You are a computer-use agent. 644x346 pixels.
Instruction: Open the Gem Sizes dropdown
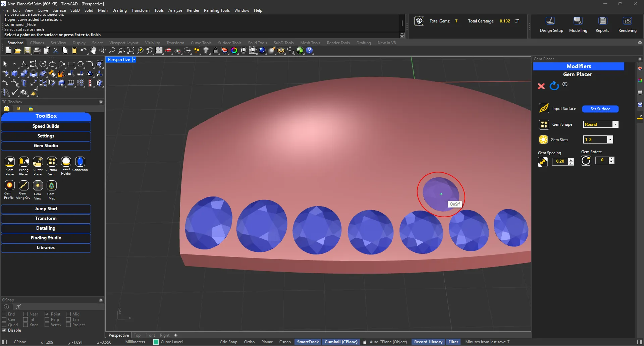[610, 140]
